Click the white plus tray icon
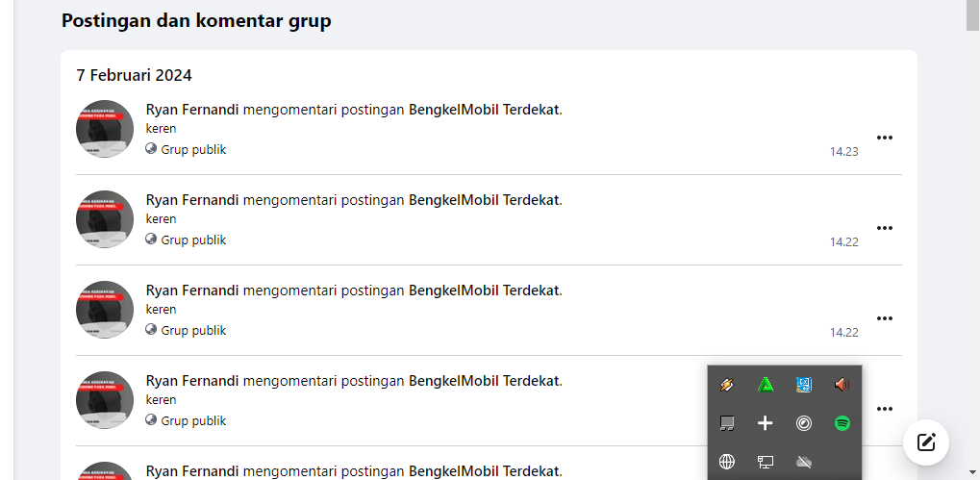Viewport: 980px width, 480px height. tap(765, 424)
